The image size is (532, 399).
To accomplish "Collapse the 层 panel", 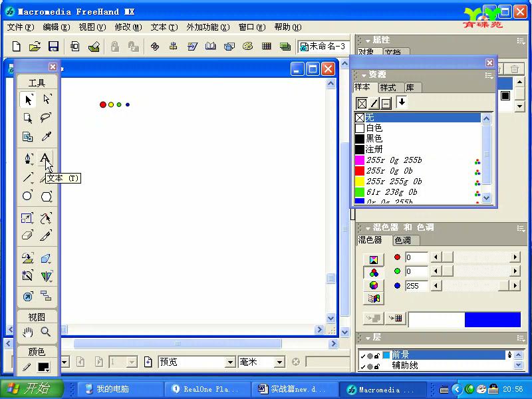I will [x=368, y=338].
